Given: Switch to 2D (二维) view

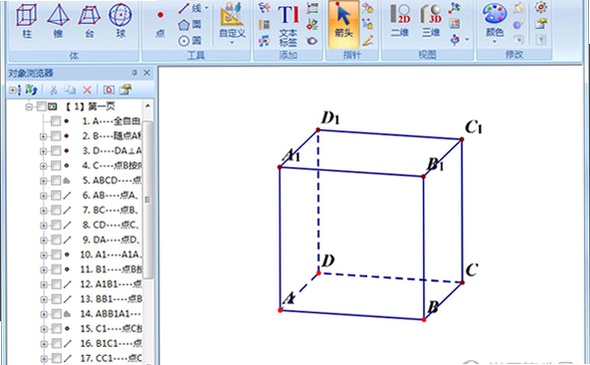Looking at the screenshot, I should click(x=399, y=21).
